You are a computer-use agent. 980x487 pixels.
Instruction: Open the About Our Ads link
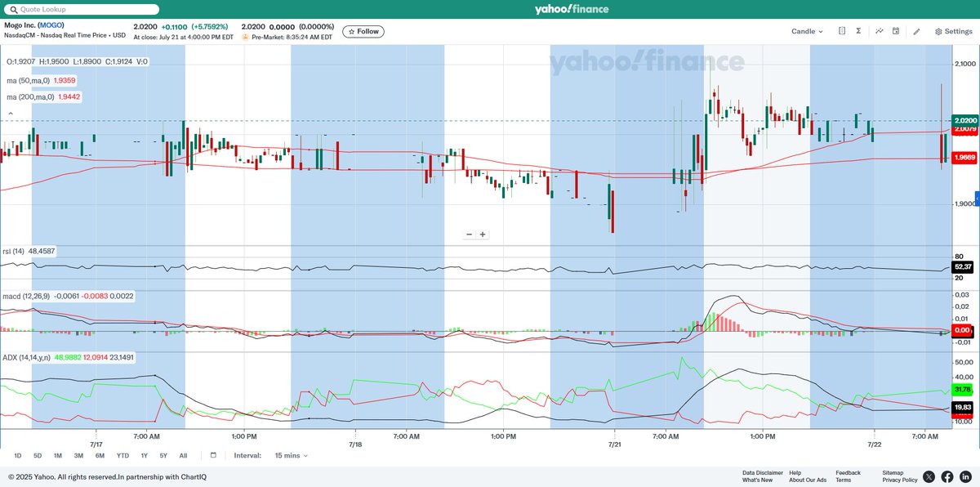click(808, 480)
